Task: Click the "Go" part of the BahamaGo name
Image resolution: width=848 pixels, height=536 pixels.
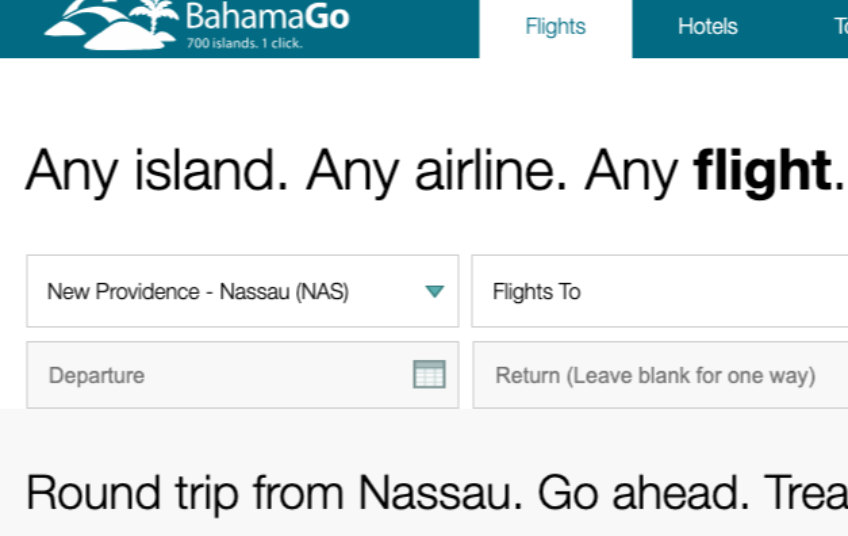Action: point(328,16)
